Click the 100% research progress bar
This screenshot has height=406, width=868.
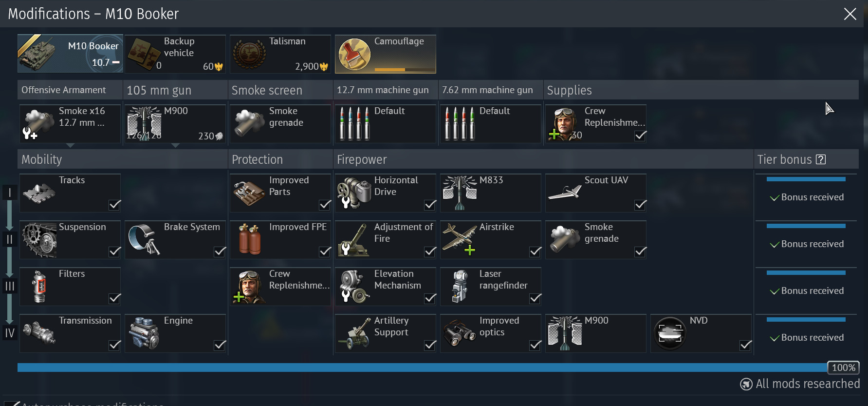[423, 367]
